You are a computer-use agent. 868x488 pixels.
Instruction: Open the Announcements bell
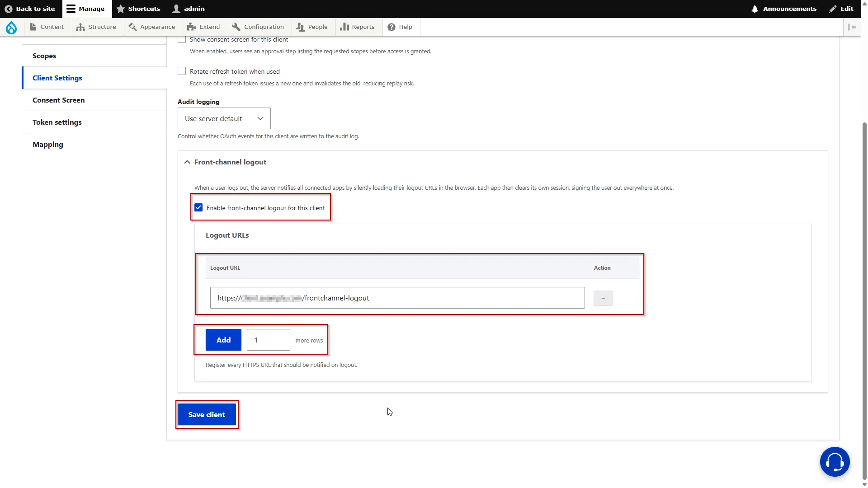tap(784, 9)
